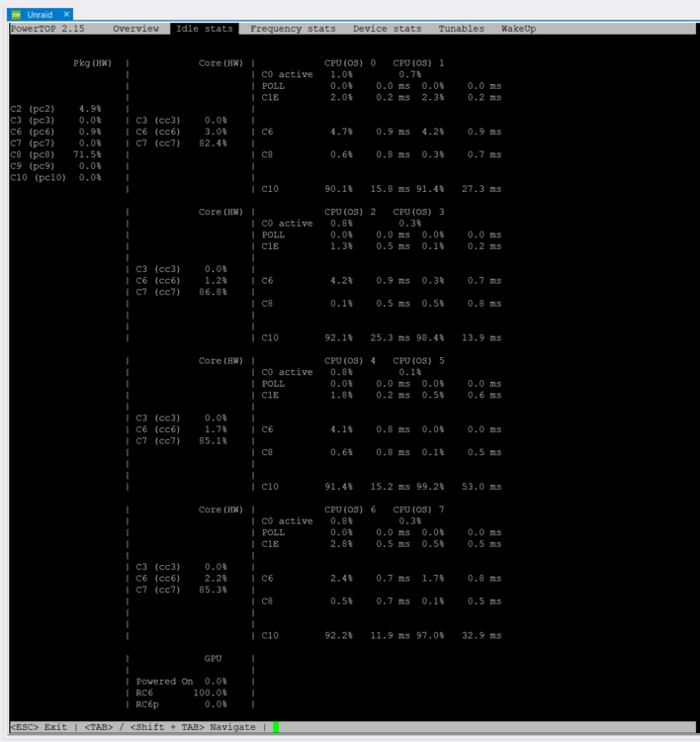The image size is (700, 742).
Task: Click the Unraid SSH session icon
Action: click(16, 15)
